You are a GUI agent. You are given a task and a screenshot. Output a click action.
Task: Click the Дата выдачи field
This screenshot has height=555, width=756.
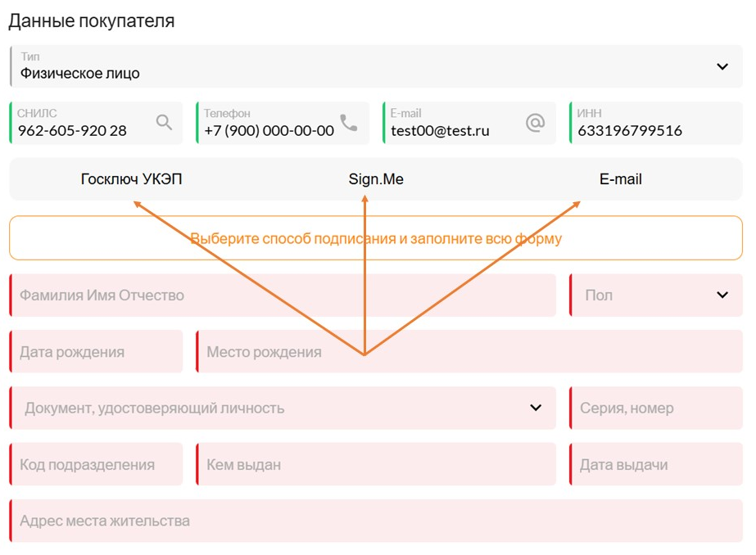(x=656, y=464)
